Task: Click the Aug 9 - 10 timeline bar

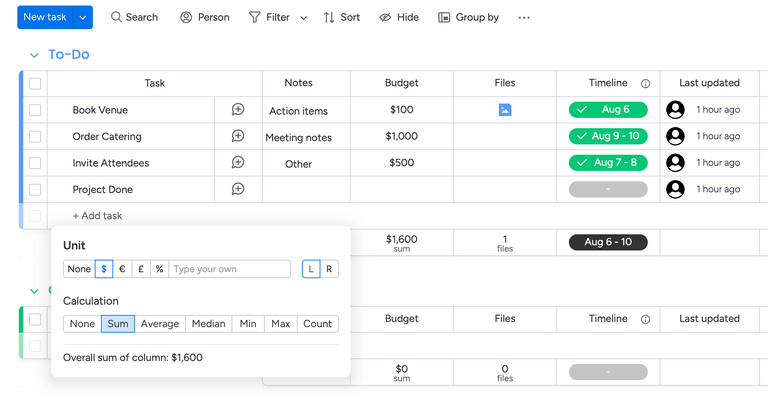Action: [x=608, y=136]
